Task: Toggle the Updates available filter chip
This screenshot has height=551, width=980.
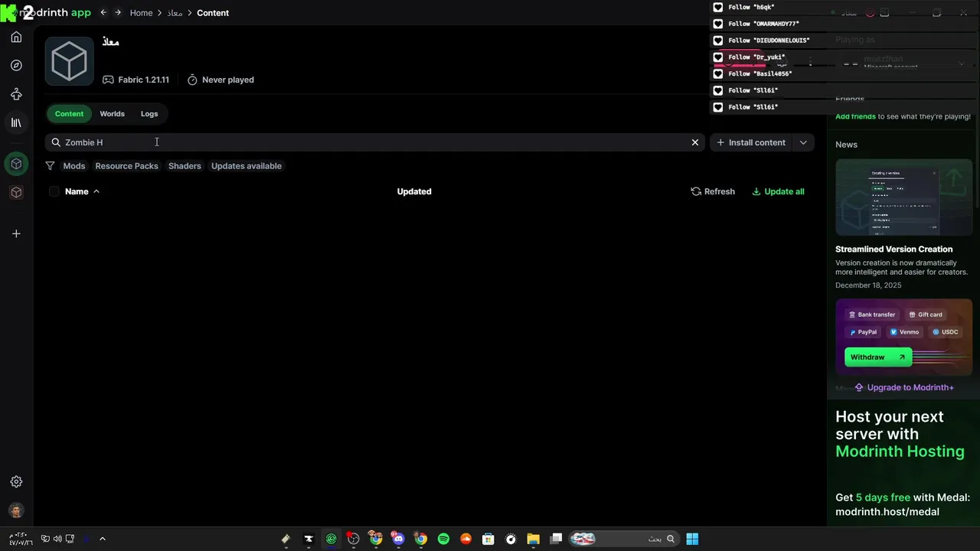Action: 247,166
